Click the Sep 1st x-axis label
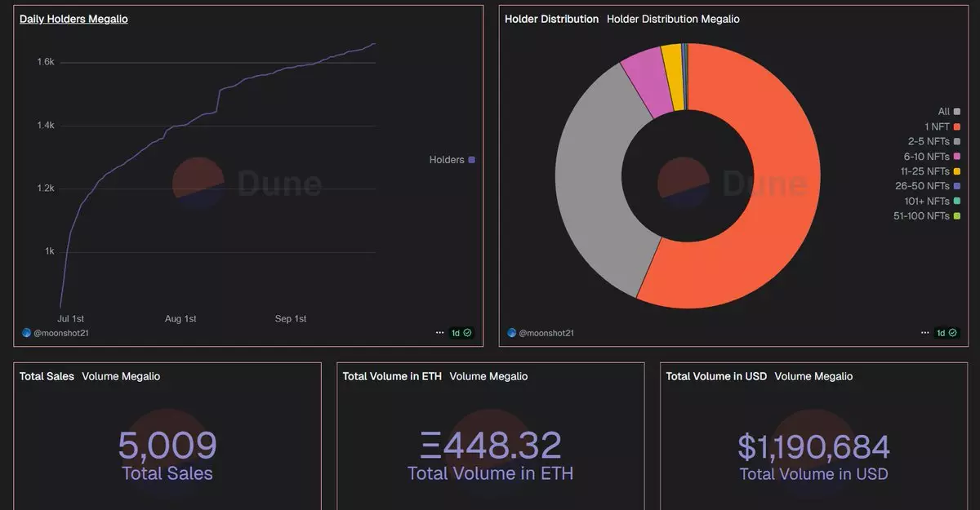Viewport: 980px width, 510px height. (x=291, y=318)
